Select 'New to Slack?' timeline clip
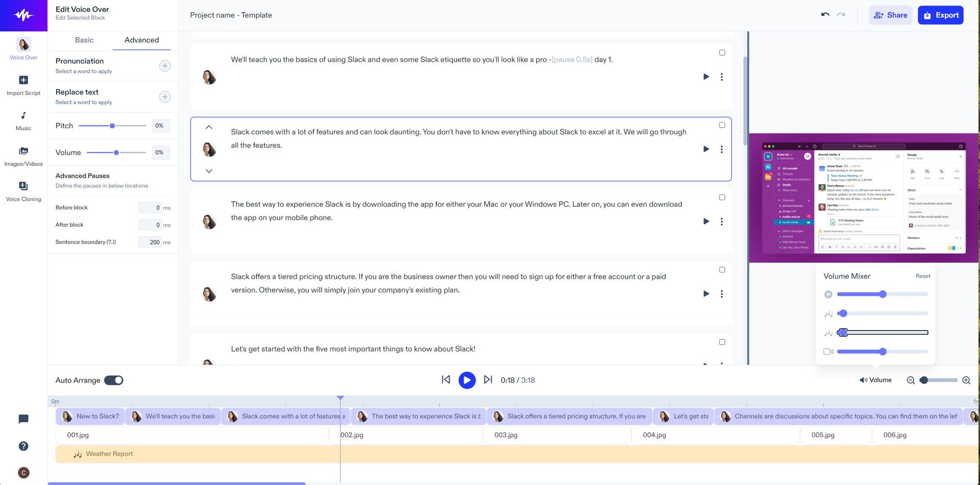Viewport: 980px width, 485px height. (90, 417)
